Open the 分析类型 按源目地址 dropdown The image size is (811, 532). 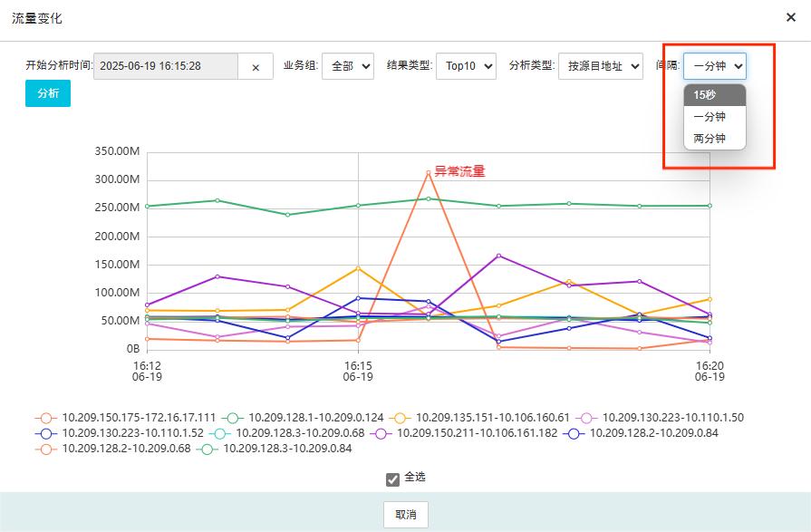click(x=601, y=66)
